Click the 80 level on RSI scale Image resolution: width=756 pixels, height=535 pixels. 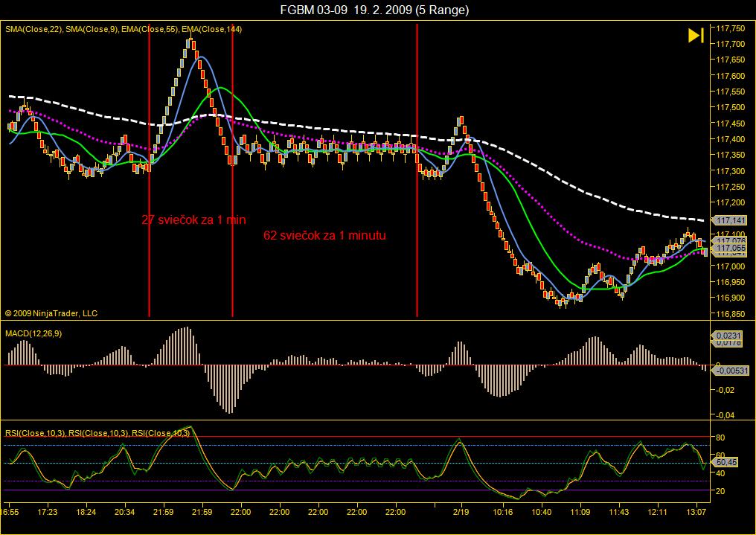point(720,436)
